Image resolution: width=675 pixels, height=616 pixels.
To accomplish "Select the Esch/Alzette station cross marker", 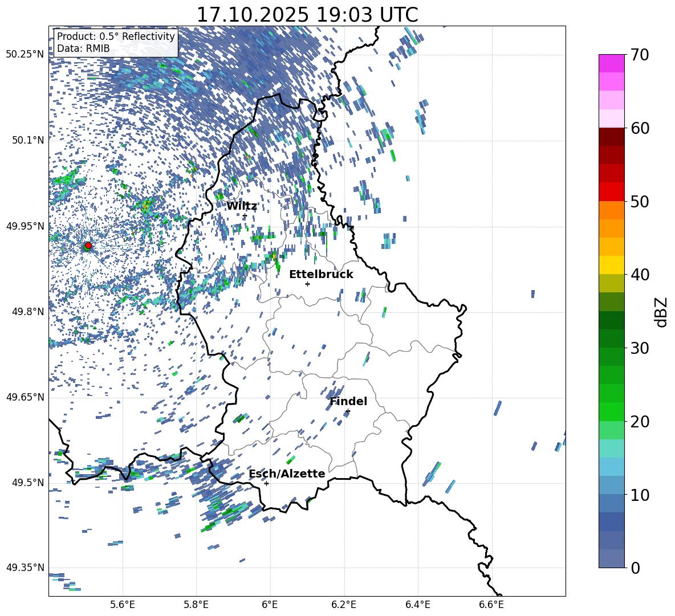I will pyautogui.click(x=266, y=483).
